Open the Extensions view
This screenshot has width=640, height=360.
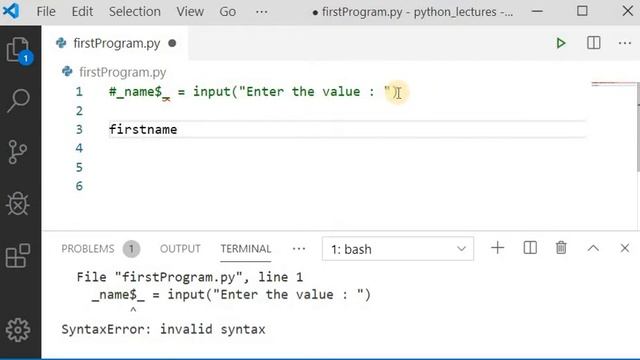(x=18, y=256)
